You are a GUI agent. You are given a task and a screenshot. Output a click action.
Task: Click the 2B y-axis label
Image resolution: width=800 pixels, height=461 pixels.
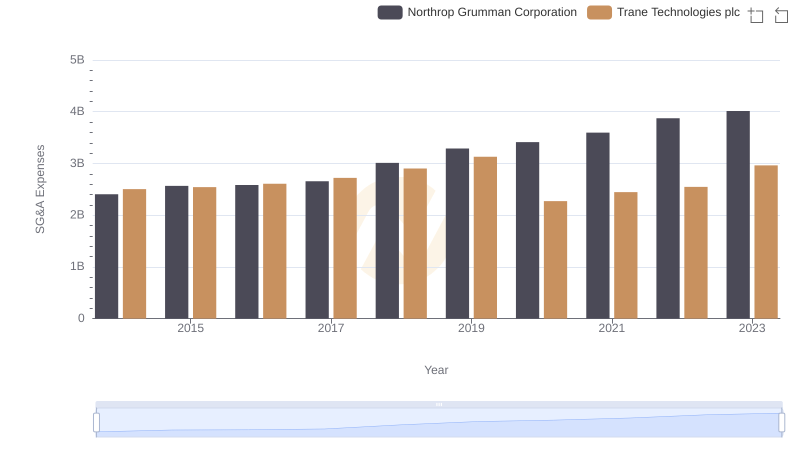(x=77, y=215)
